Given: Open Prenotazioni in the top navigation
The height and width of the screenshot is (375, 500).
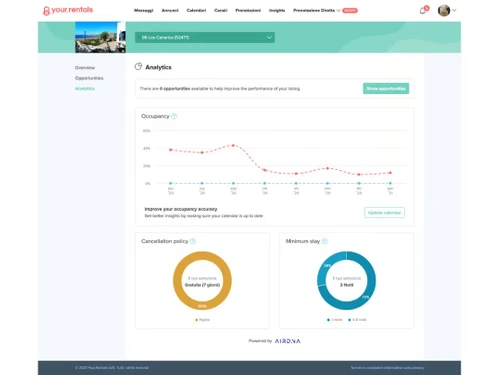Looking at the screenshot, I should coord(248,11).
